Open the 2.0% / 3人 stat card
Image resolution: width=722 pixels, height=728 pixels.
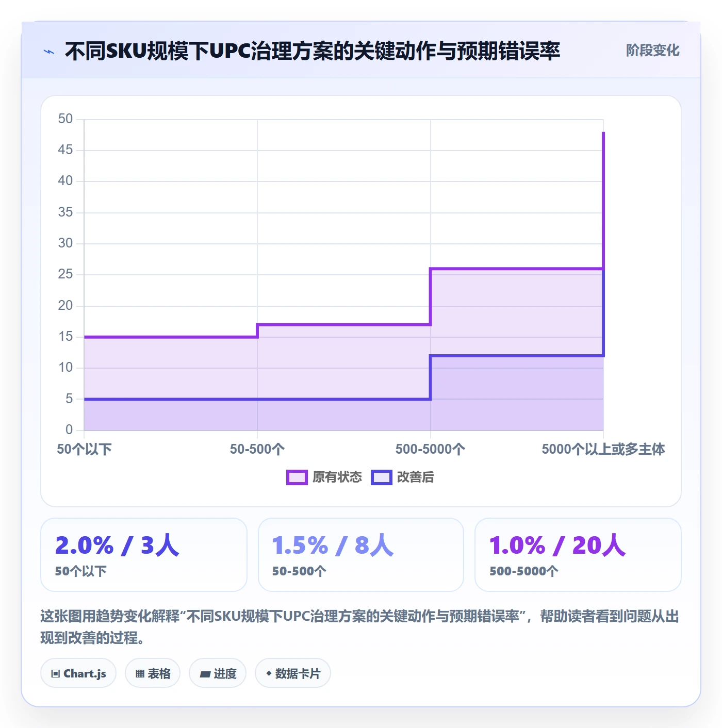coord(144,555)
